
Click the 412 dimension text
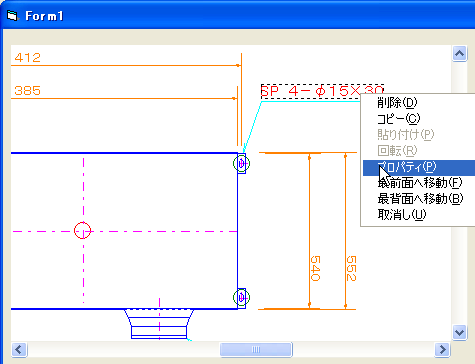tap(28, 58)
